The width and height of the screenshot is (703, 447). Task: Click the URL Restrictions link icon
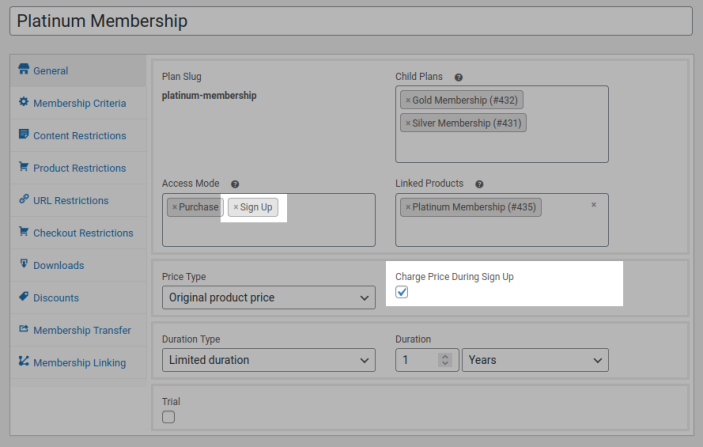(x=23, y=199)
